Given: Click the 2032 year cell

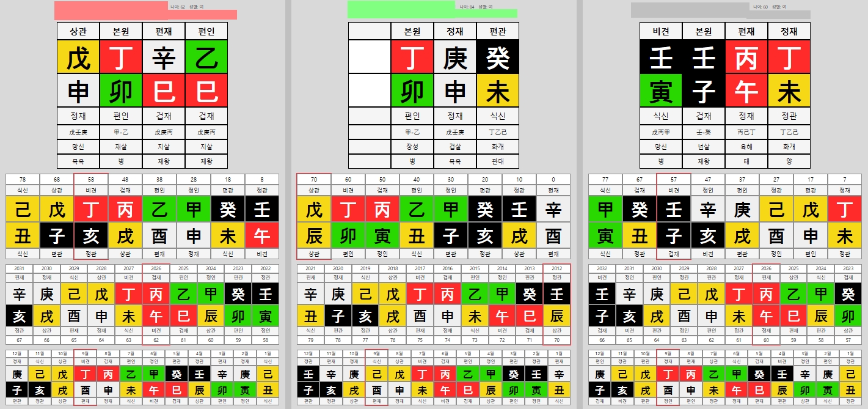Looking at the screenshot, I should pyautogui.click(x=602, y=268).
